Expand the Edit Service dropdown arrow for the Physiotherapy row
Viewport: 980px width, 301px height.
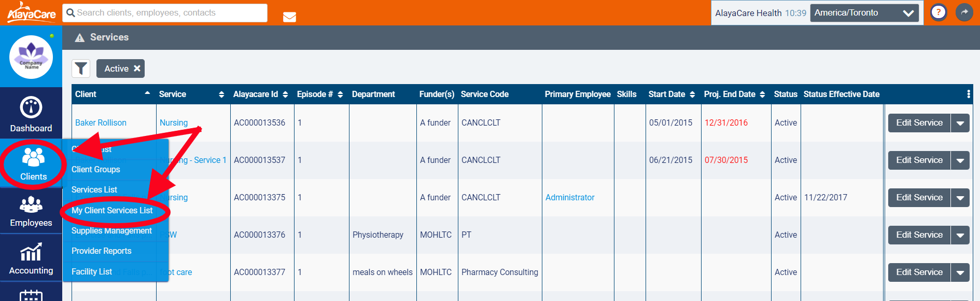pos(960,235)
